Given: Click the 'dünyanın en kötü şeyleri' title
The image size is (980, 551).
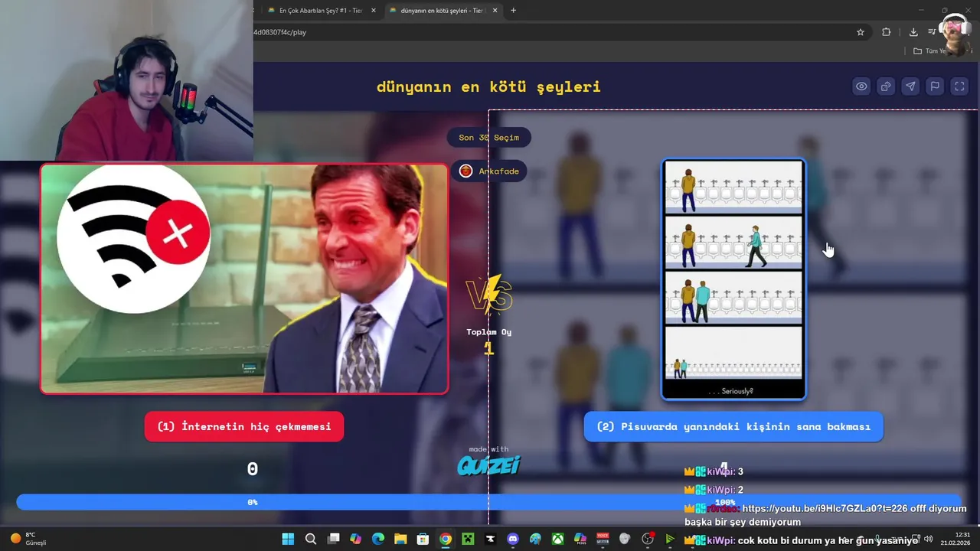Looking at the screenshot, I should coord(488,86).
